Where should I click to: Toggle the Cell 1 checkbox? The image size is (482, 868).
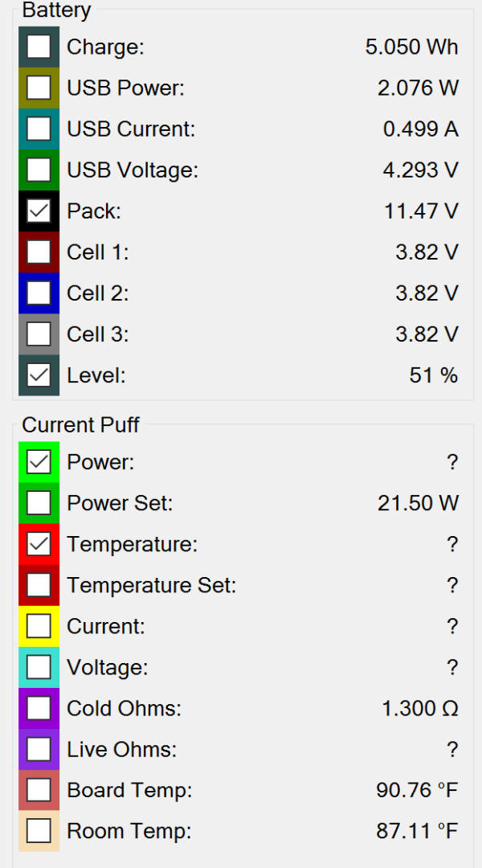pyautogui.click(x=39, y=252)
